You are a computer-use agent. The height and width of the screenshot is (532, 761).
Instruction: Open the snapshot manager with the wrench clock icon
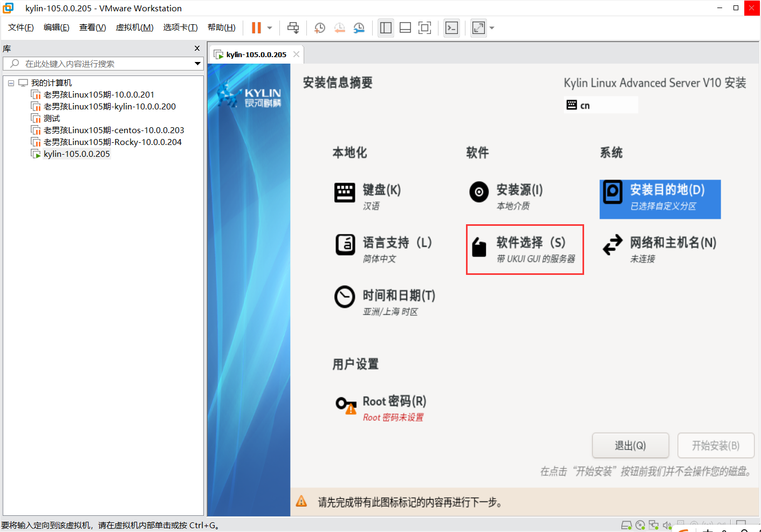(359, 28)
